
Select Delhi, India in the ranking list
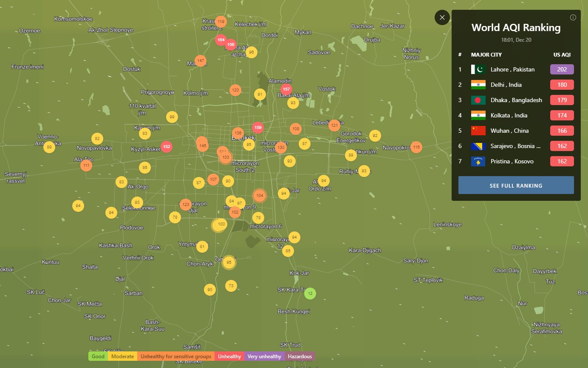coord(506,85)
